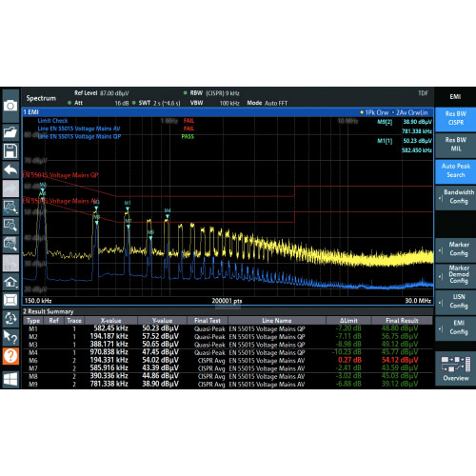476x476 pixels.
Task: Select the zoom mode icon with trace waveform
Action: point(10,207)
